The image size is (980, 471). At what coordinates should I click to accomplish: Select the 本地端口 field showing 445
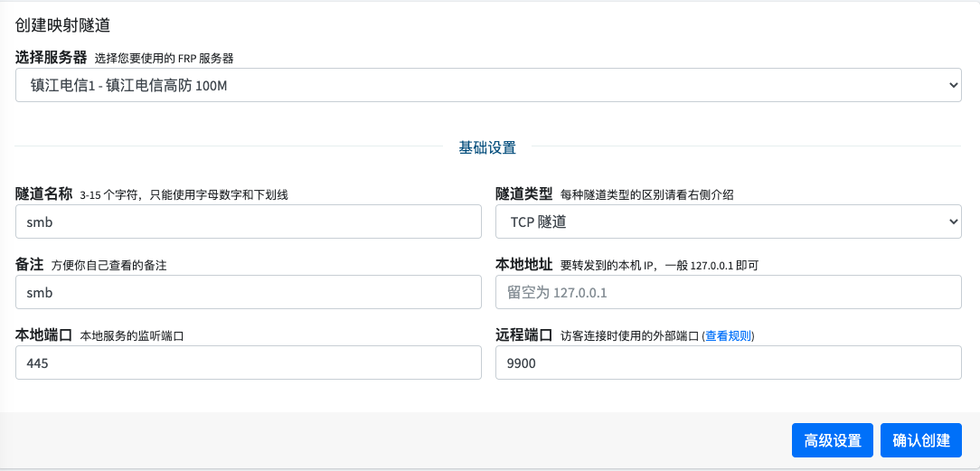(x=249, y=363)
